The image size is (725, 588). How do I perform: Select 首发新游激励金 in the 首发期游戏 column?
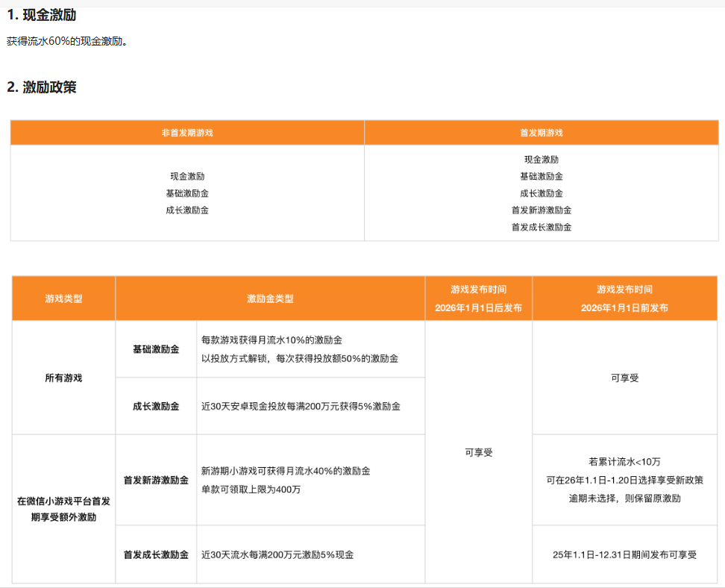[x=543, y=210]
